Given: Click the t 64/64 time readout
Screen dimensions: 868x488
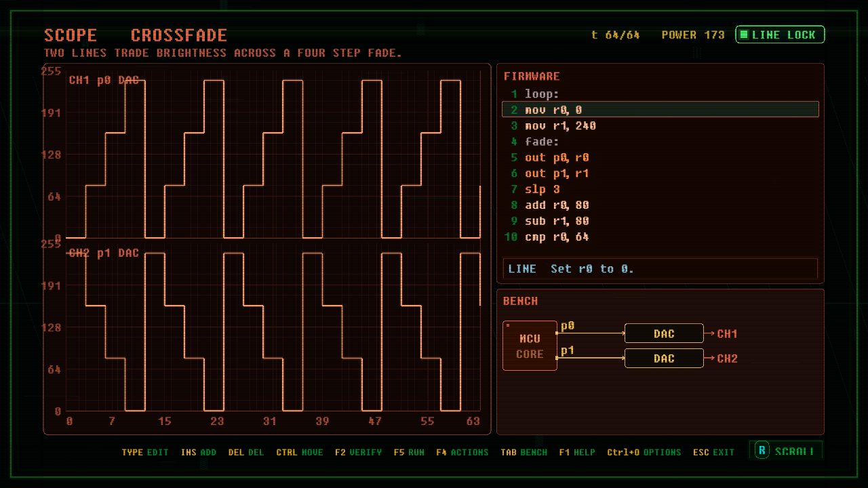Looking at the screenshot, I should click(616, 35).
